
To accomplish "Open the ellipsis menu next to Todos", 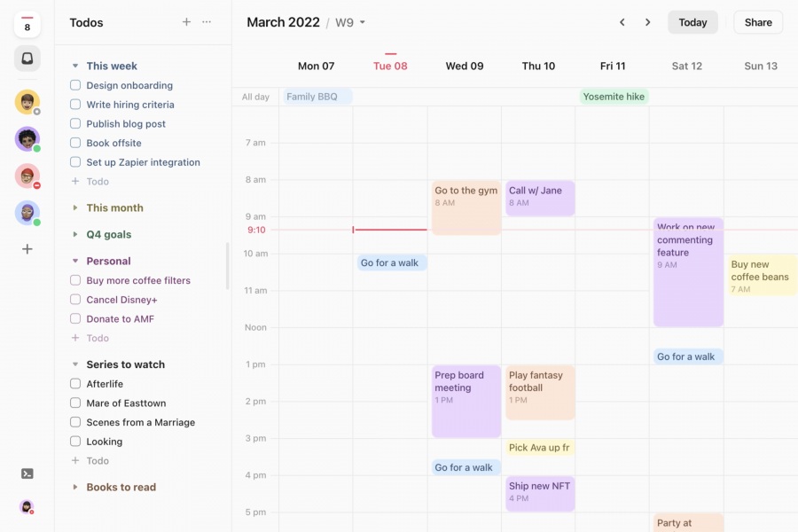I will pos(207,21).
